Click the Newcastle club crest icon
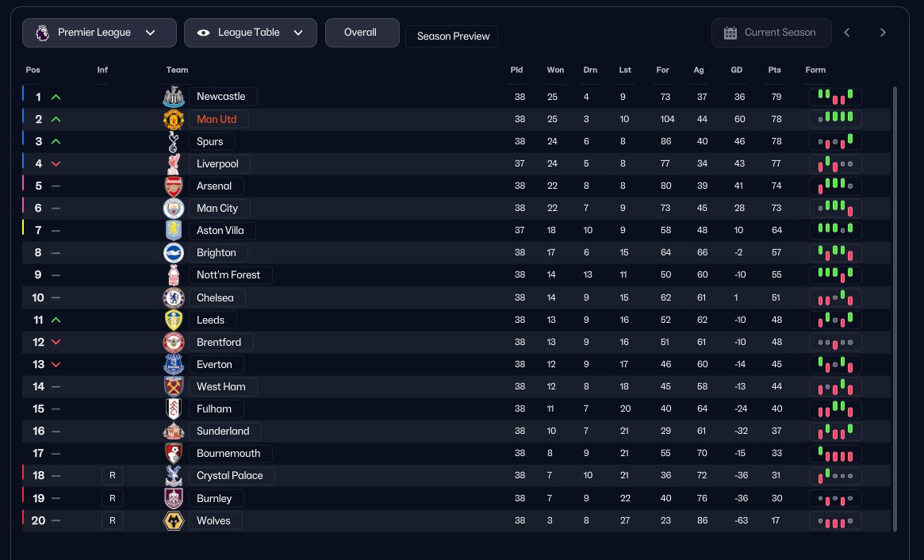924x560 pixels. pos(174,97)
